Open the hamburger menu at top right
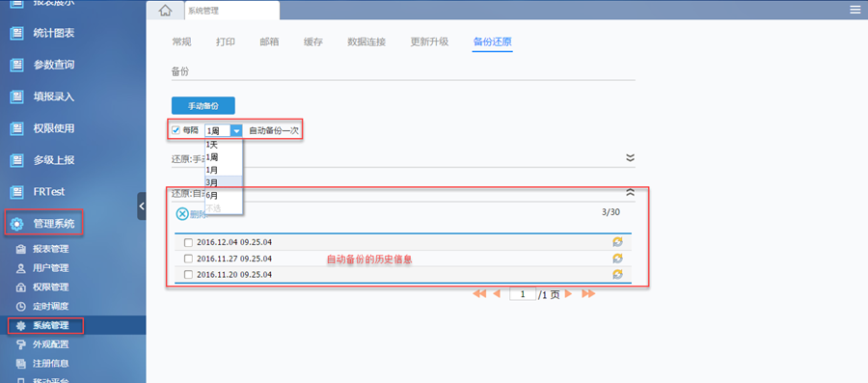Screen dimensions: 868x383 855,10
